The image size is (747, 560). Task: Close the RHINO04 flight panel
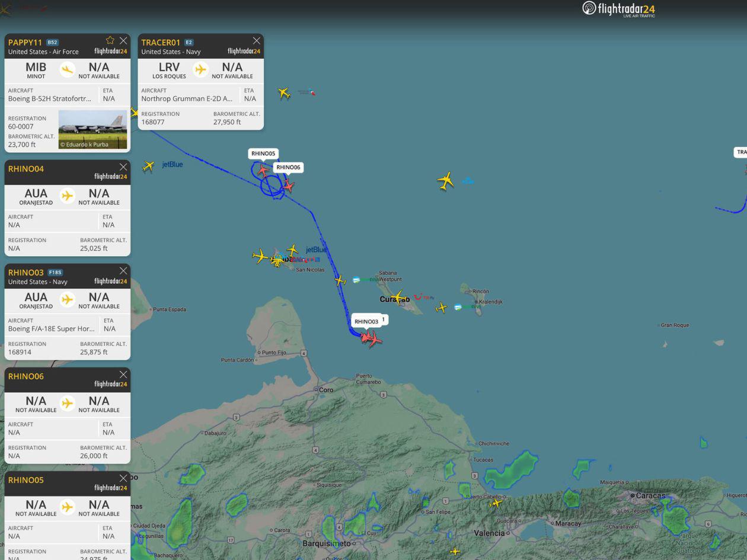tap(123, 167)
